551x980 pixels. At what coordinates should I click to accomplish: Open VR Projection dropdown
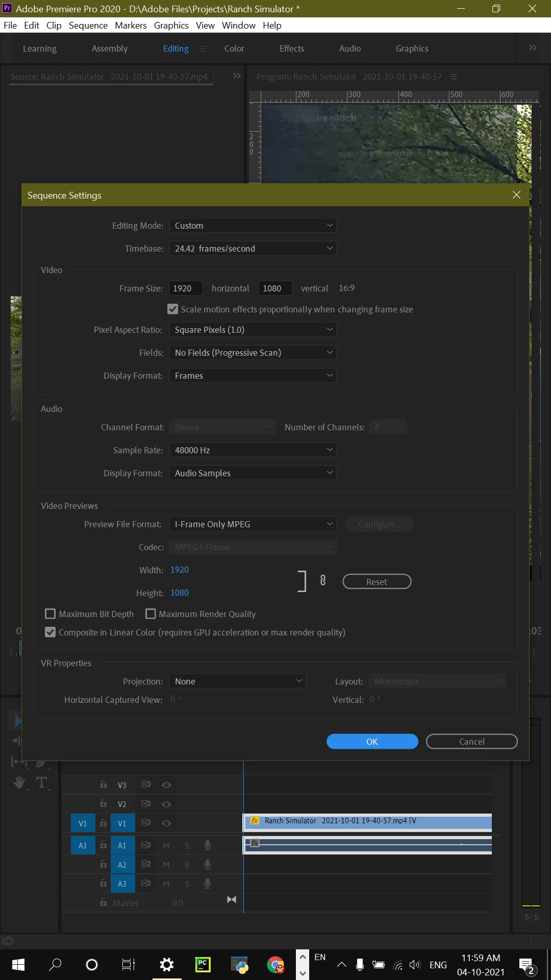[238, 681]
